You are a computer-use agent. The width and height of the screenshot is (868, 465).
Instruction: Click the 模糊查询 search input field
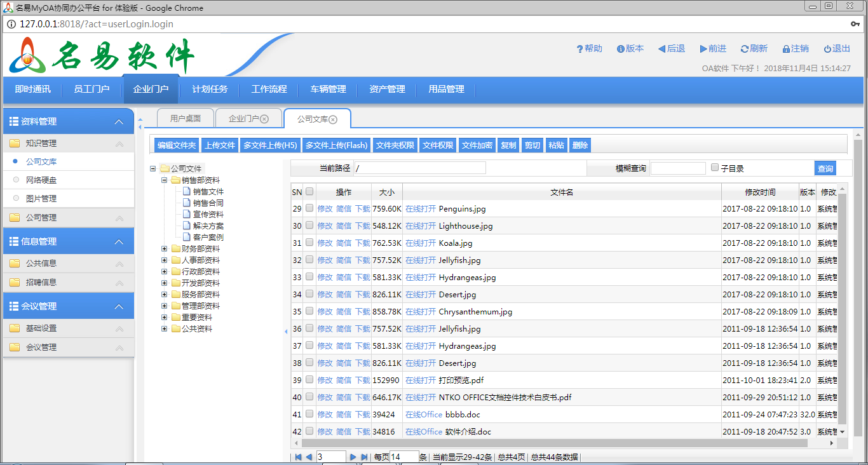677,168
